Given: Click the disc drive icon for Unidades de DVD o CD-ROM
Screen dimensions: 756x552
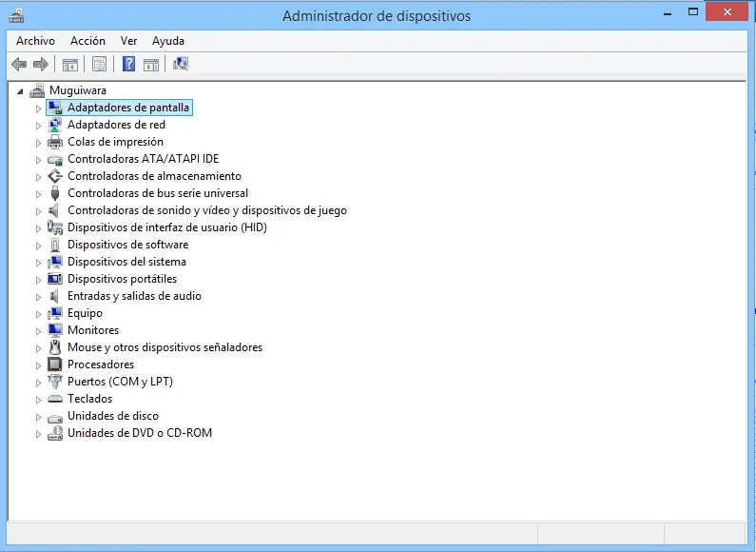Looking at the screenshot, I should [55, 433].
